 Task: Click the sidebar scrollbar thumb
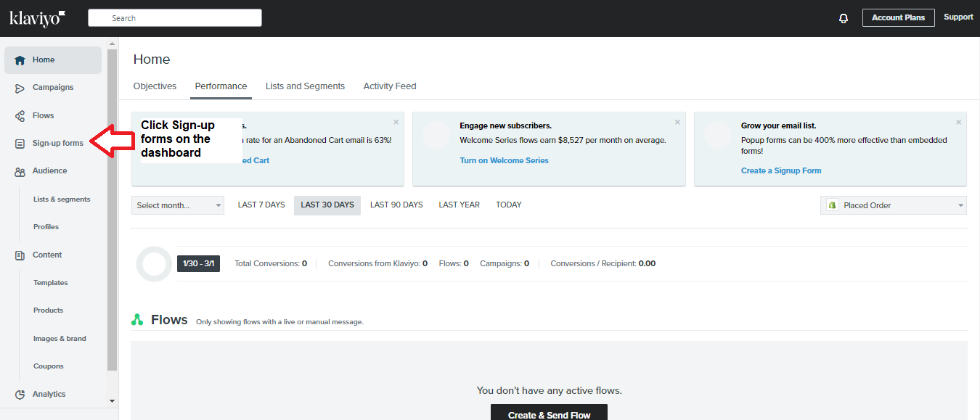pos(112,210)
